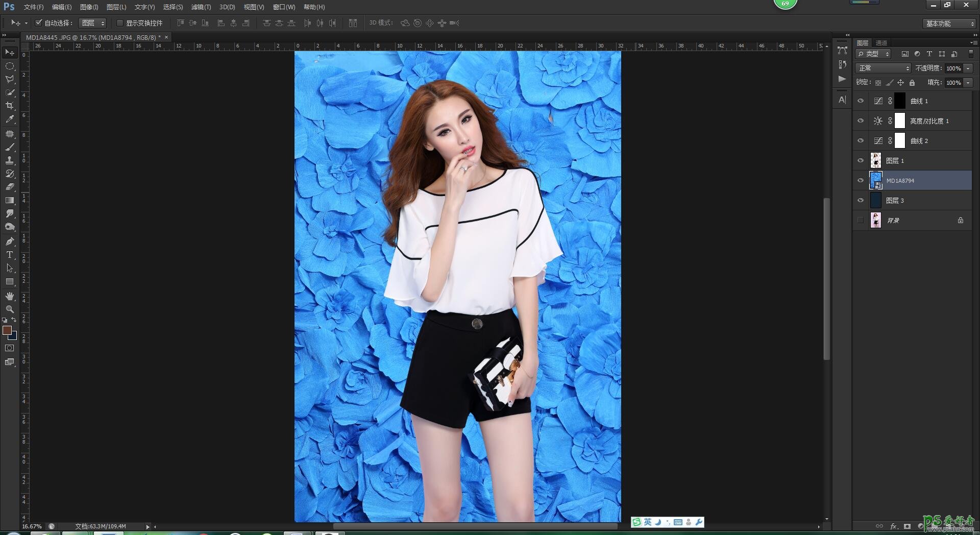
Task: Toggle the Auto-Select checkbox (自动选择)
Action: pos(38,22)
